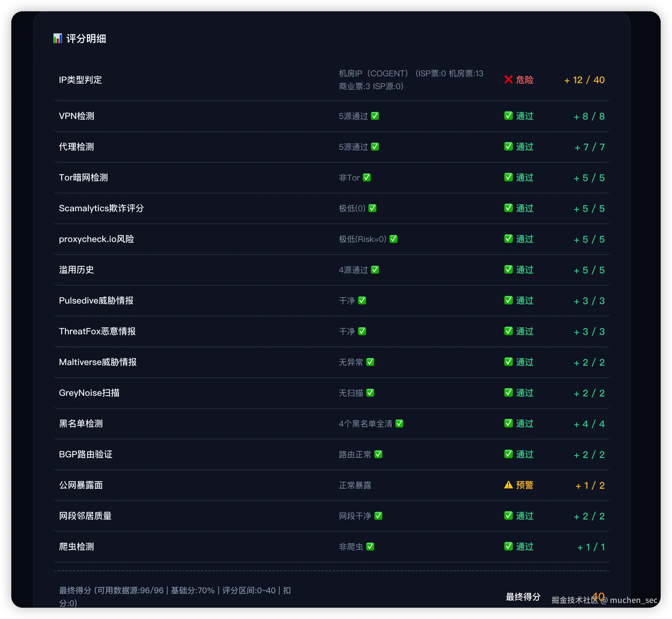Image resolution: width=672 pixels, height=619 pixels.
Task: Click the 危险 status label
Action: point(524,80)
